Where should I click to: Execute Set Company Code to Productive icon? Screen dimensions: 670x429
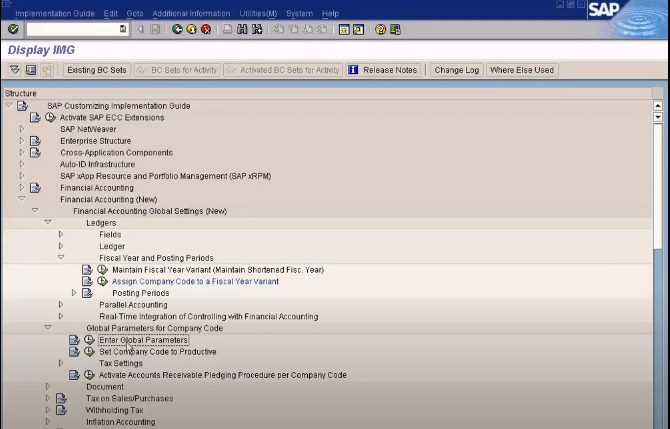pyautogui.click(x=89, y=351)
